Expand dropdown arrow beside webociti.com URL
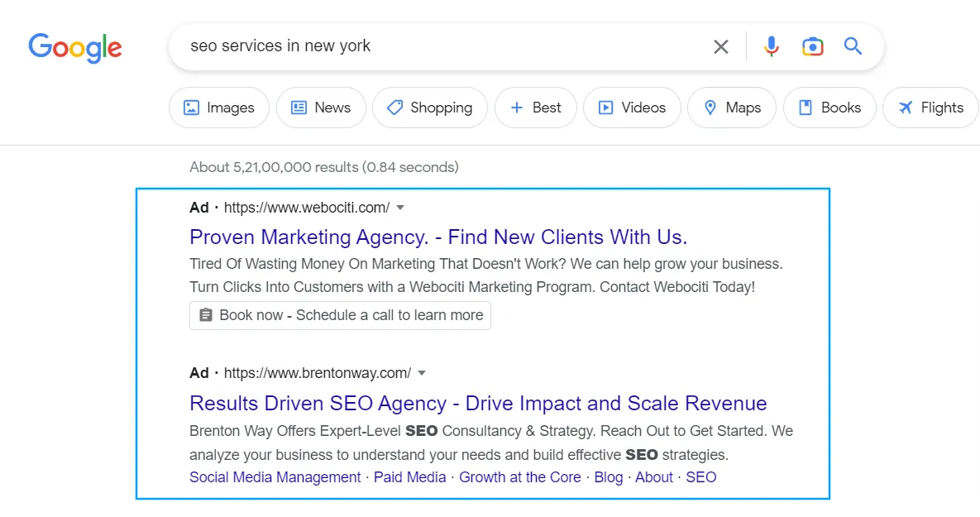Screen dimensions: 980x517 point(400,208)
